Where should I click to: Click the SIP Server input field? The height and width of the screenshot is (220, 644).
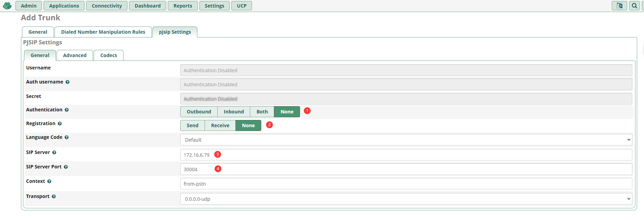(406, 155)
